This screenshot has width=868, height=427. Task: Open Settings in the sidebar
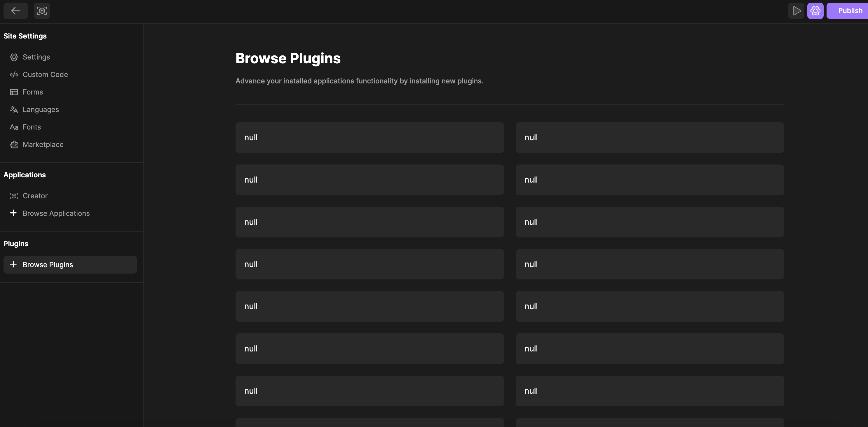click(x=70, y=57)
